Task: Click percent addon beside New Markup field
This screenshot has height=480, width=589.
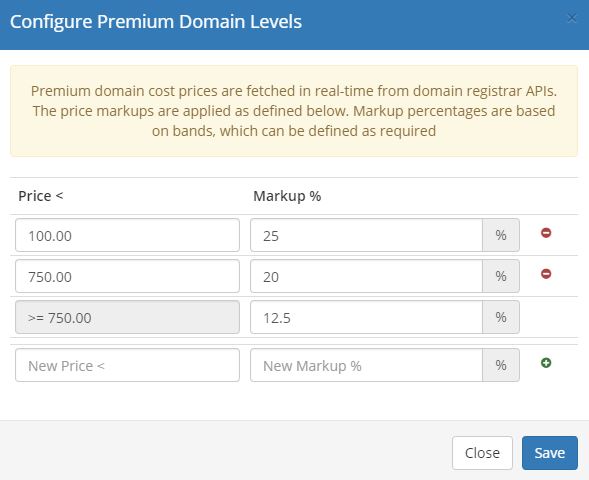Action: click(x=501, y=365)
